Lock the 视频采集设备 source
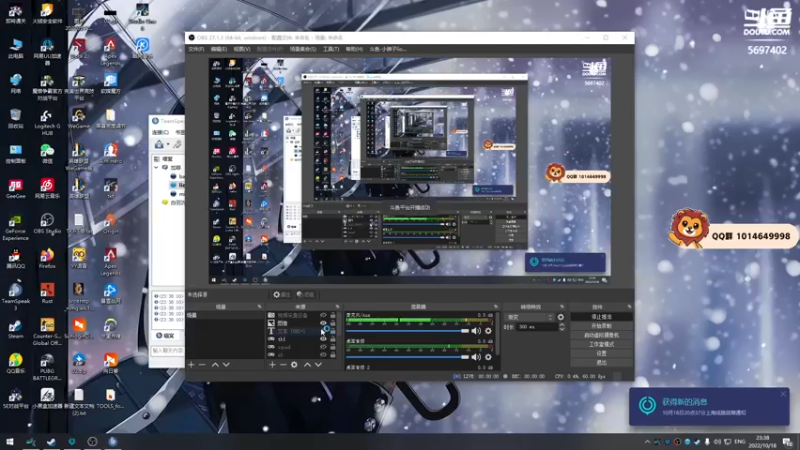Viewport: 800px width, 450px height. 333,315
